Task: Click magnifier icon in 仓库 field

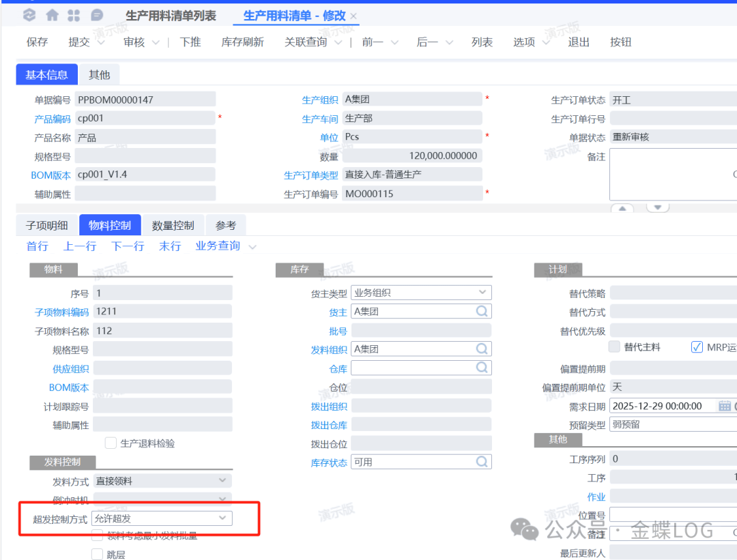Action: point(482,368)
